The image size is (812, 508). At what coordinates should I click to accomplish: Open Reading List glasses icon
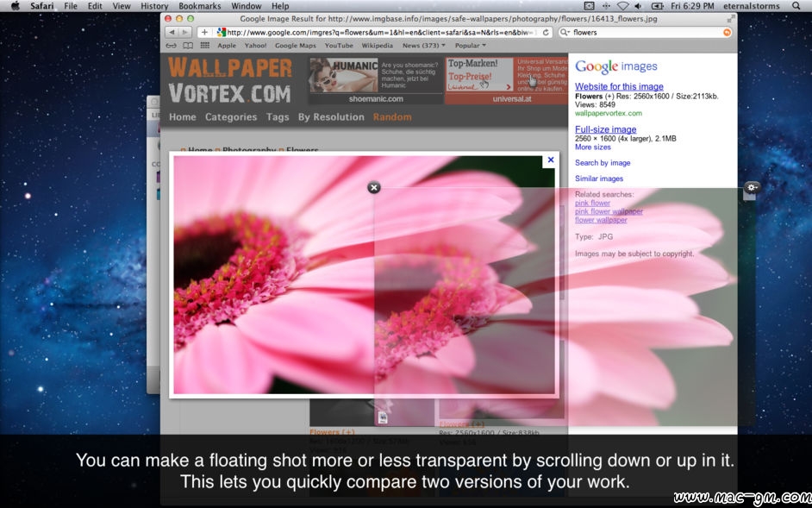tap(171, 46)
